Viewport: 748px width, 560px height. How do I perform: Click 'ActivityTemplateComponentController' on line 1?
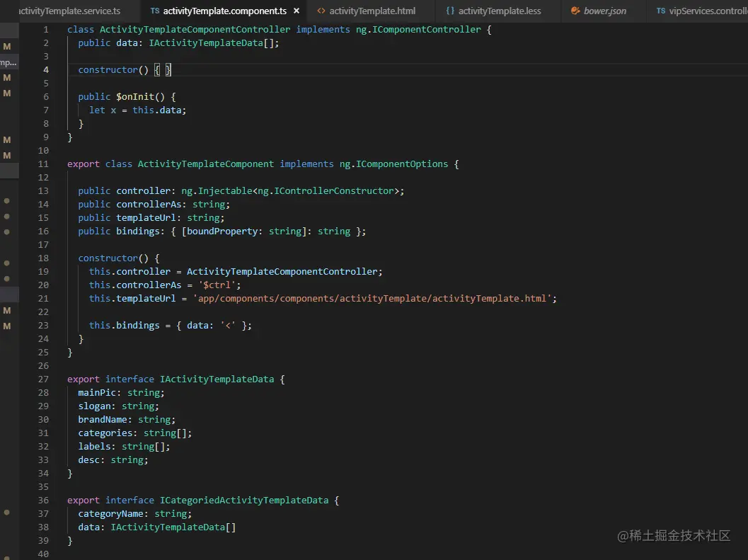pos(195,30)
